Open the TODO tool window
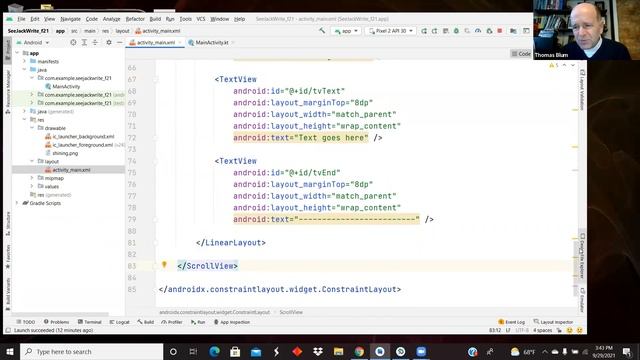 point(26,322)
